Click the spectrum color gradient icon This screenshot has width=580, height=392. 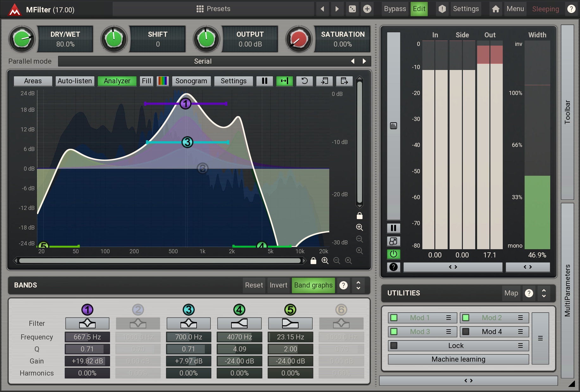163,81
